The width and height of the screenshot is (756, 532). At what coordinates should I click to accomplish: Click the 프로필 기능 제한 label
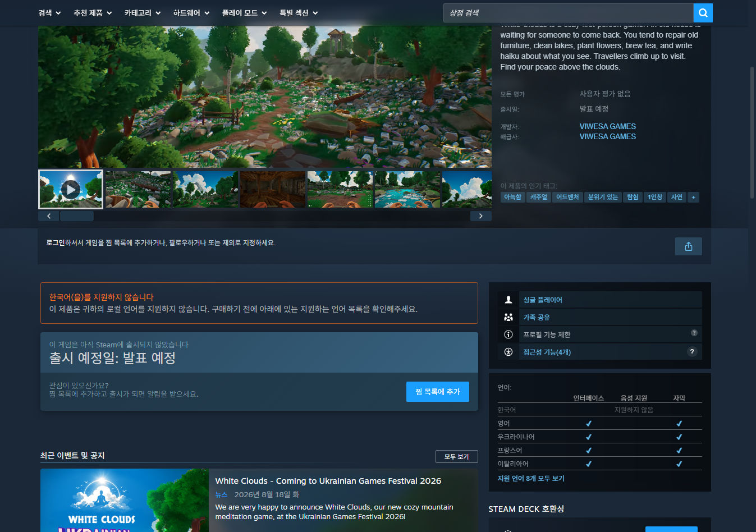click(547, 335)
